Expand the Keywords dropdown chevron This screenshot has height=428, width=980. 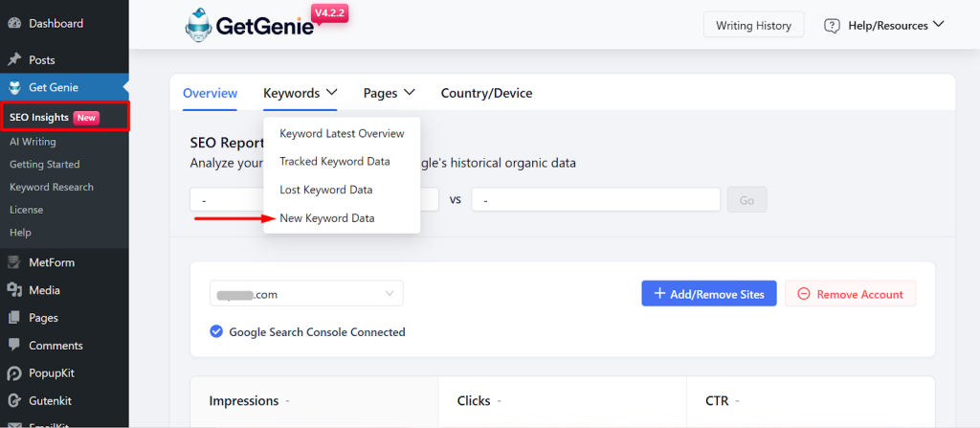click(332, 93)
